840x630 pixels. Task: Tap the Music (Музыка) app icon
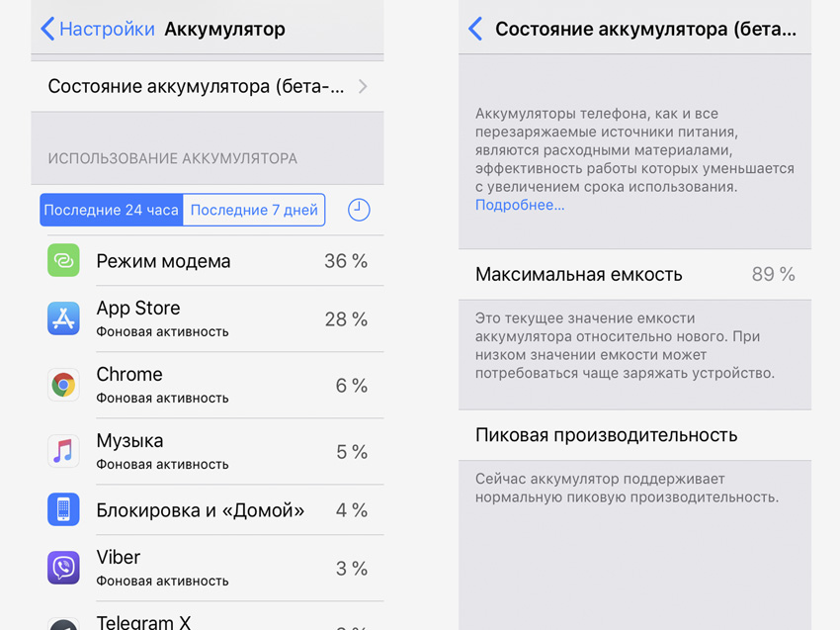[x=63, y=451]
